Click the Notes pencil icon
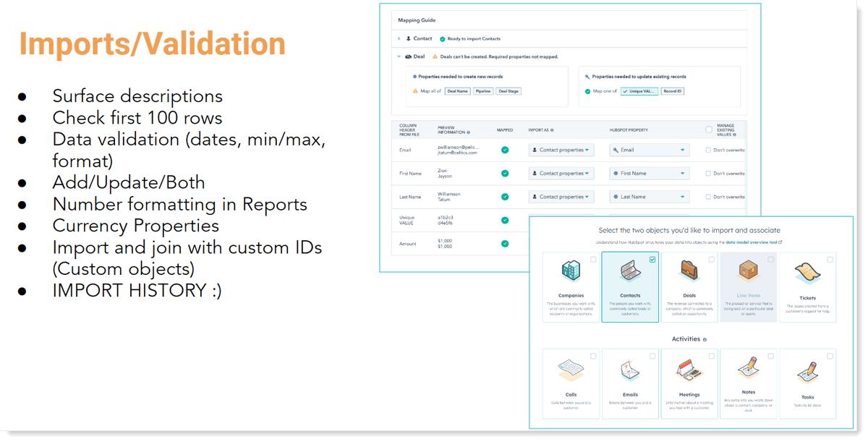 coord(748,368)
